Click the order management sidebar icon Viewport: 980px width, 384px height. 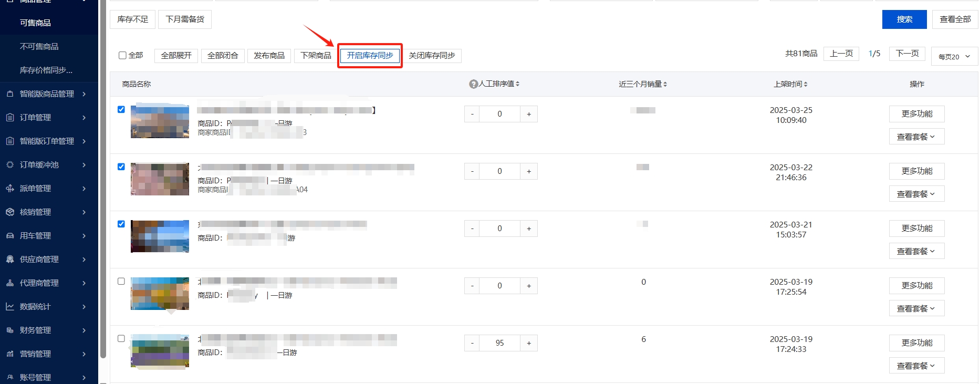pyautogui.click(x=10, y=118)
